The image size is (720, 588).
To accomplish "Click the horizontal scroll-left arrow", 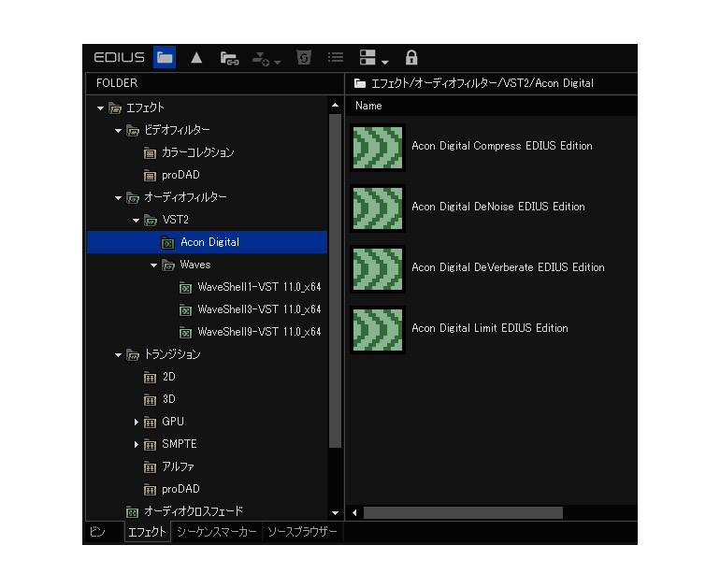I will click(354, 512).
